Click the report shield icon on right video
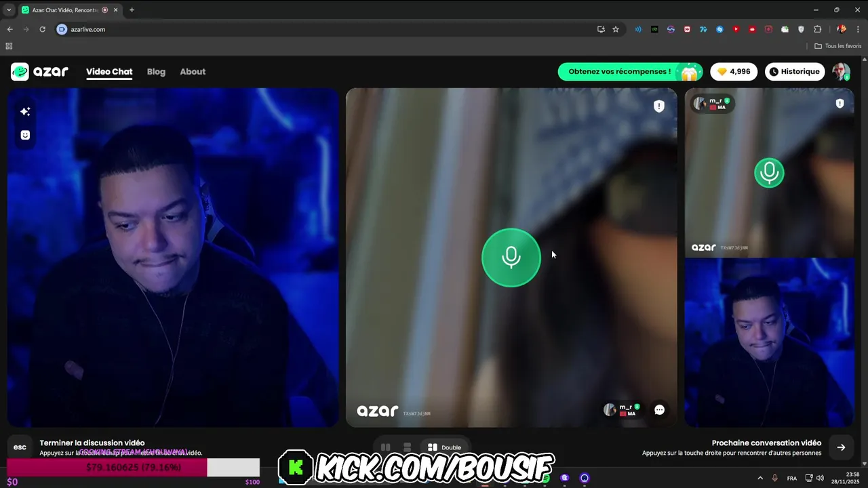Image resolution: width=868 pixels, height=488 pixels. click(x=840, y=104)
